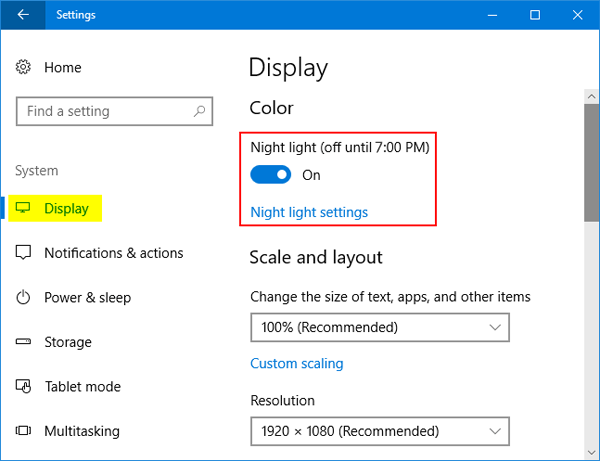Click the Notifications & actions icon

click(24, 253)
